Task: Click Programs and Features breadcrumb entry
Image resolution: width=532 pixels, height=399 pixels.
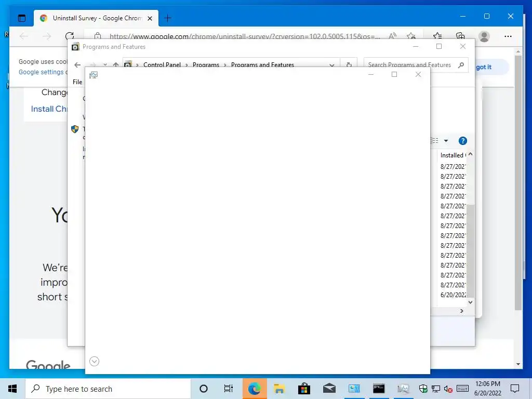Action: coord(262,65)
